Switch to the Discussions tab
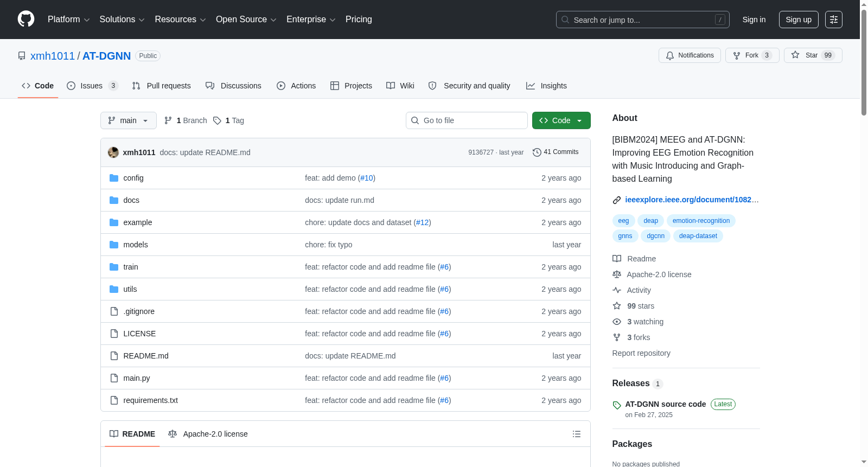This screenshot has height=467, width=868. tap(233, 86)
